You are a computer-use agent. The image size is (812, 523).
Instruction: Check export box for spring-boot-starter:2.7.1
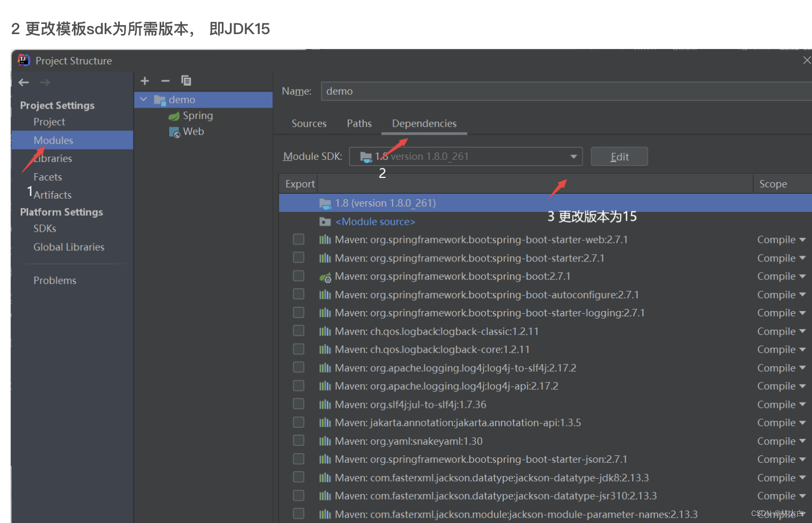299,257
